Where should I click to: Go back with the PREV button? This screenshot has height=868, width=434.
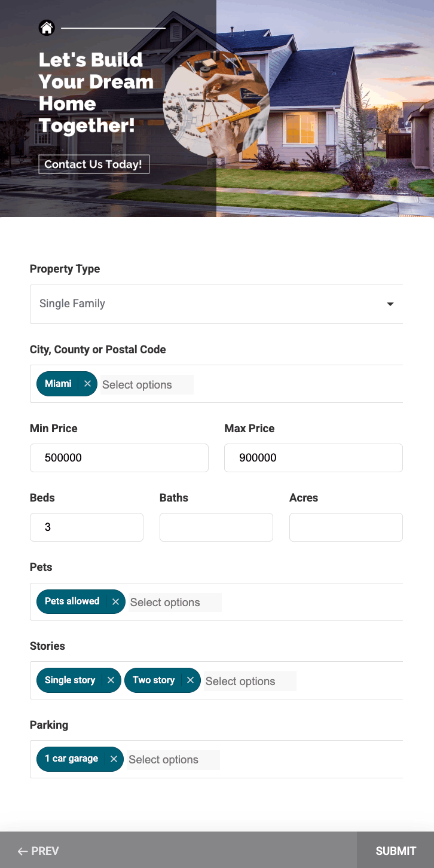[38, 851]
